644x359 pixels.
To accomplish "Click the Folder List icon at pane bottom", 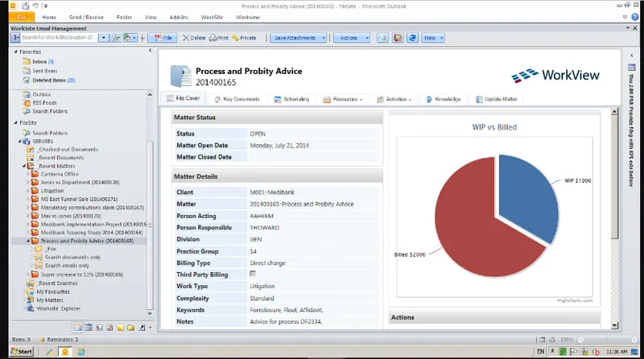I will coord(131,328).
